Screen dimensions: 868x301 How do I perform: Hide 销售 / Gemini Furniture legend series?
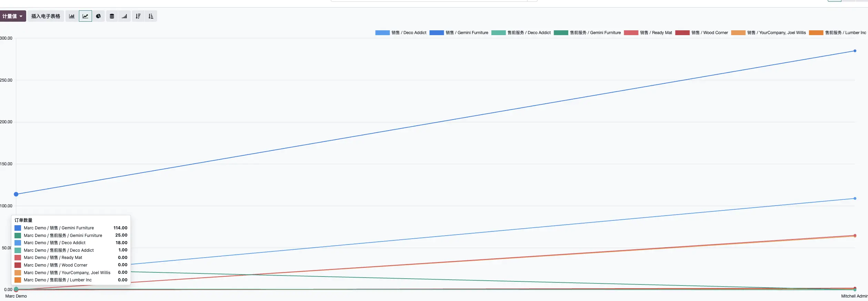[x=459, y=33]
